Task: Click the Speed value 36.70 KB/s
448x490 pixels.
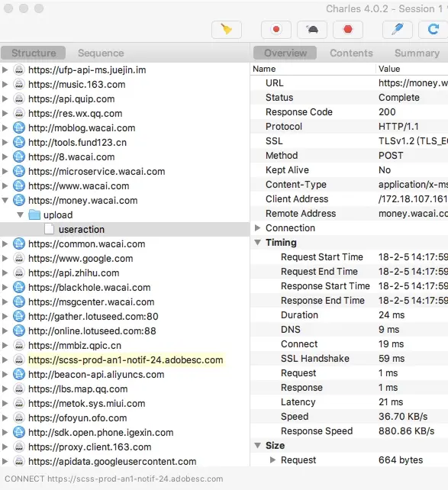Action: click(x=403, y=416)
